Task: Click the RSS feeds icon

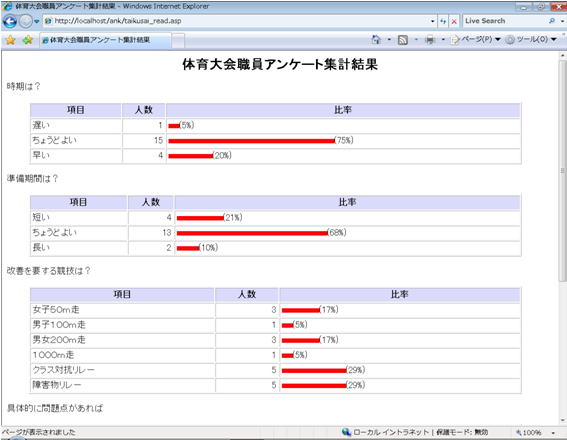Action: pos(402,40)
